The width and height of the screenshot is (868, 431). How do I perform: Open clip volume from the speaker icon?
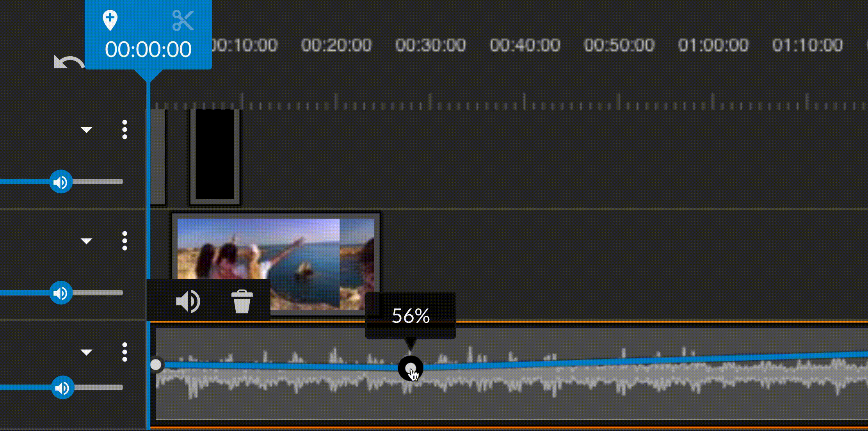click(188, 301)
